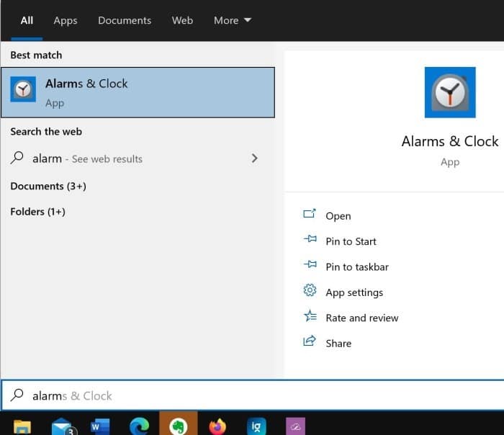Click the web search magnifier icon
This screenshot has width=504, height=435.
coord(17,158)
